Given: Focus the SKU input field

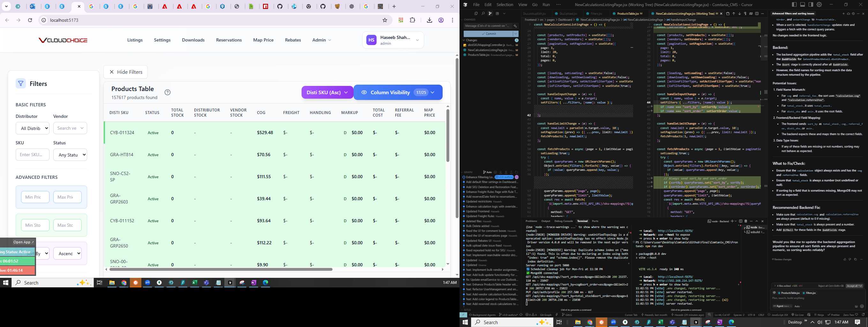Looking at the screenshot, I should pyautogui.click(x=32, y=155).
